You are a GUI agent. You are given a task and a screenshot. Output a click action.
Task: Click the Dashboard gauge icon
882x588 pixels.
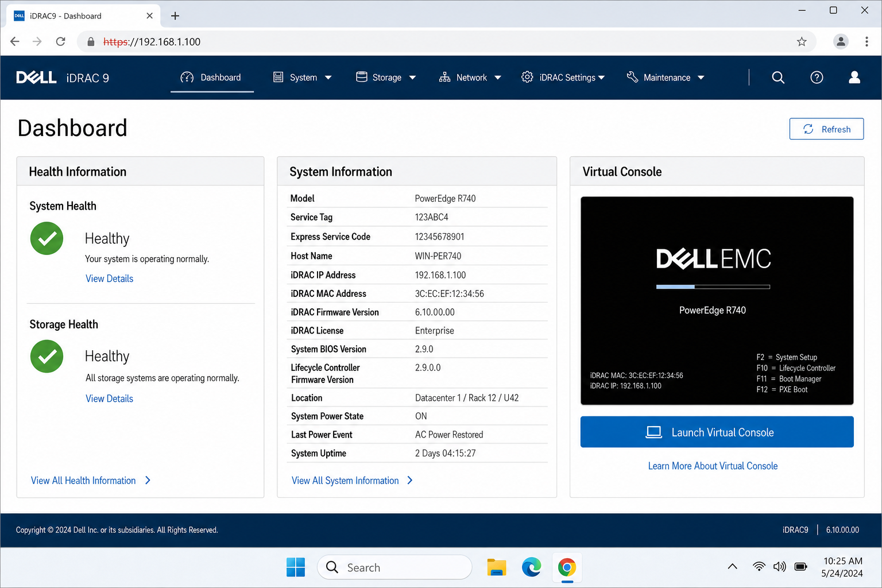coord(187,78)
